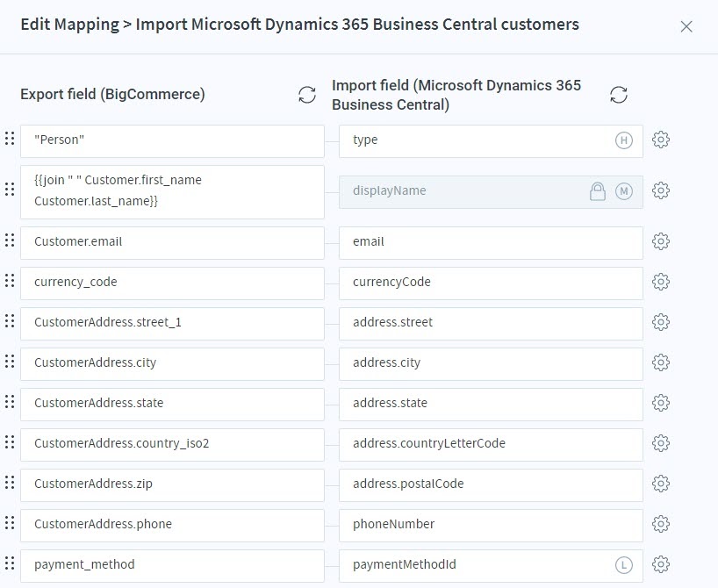Open settings gear for address.state mapping
The image size is (718, 588).
pos(661,403)
